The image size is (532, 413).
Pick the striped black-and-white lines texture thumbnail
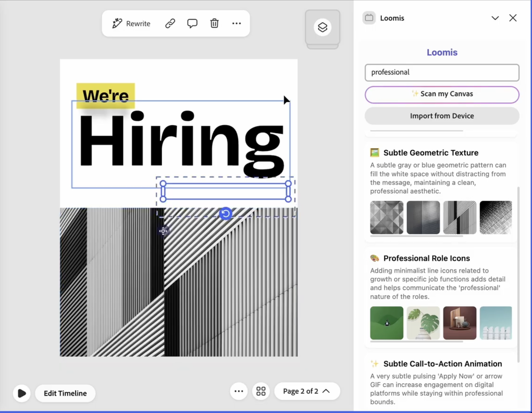click(460, 218)
